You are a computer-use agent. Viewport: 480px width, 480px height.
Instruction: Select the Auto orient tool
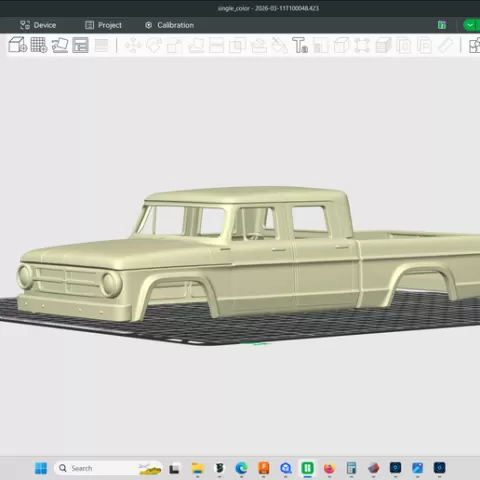click(x=60, y=45)
